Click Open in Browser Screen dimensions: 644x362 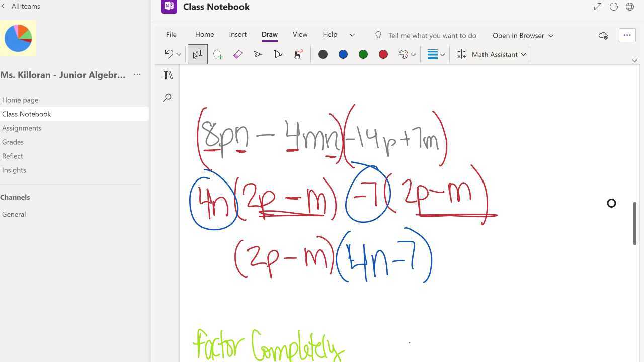pos(518,35)
